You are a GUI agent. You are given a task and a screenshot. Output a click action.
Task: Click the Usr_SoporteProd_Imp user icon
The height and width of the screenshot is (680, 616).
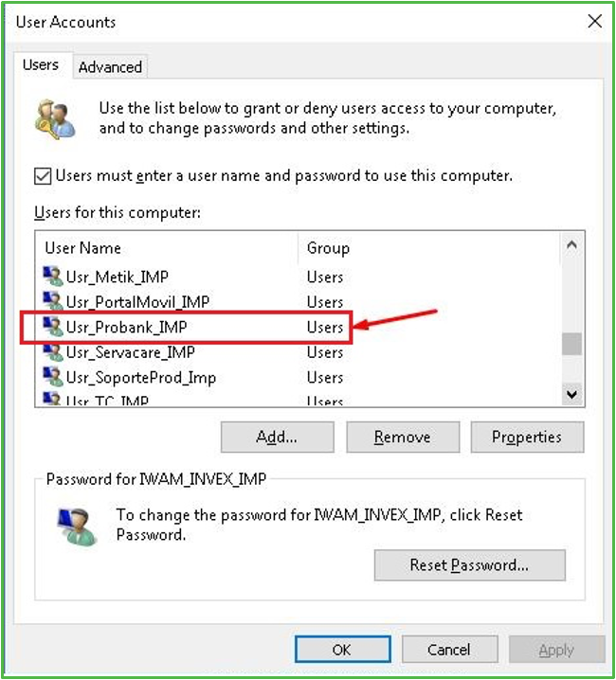[53, 378]
